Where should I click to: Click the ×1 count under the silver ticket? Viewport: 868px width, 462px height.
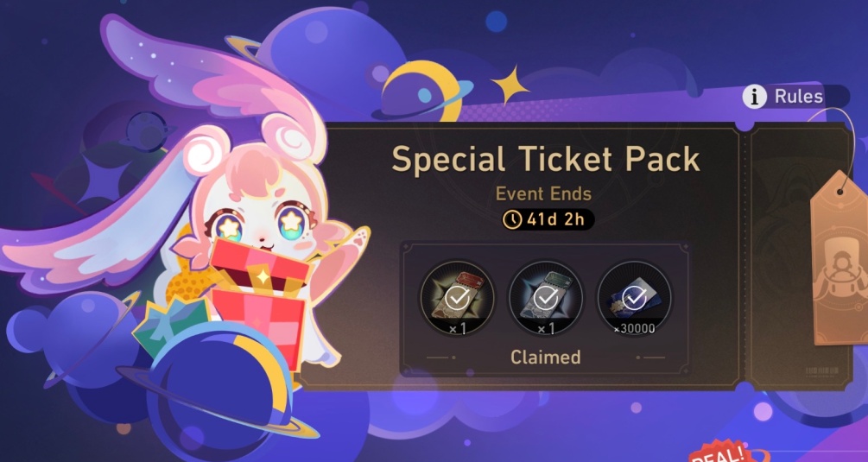(x=546, y=329)
